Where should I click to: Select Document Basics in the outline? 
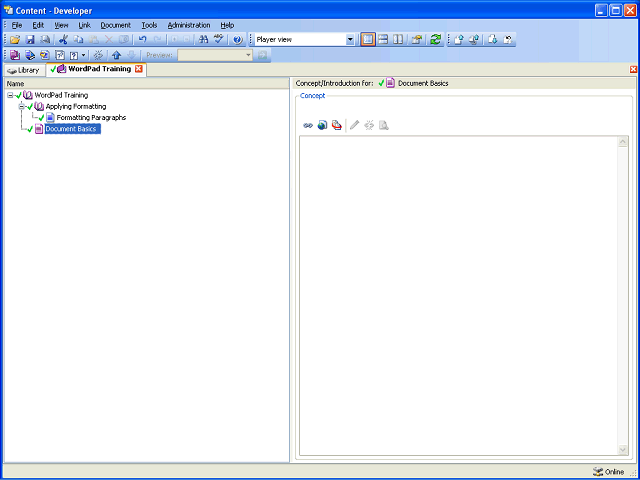(x=71, y=129)
